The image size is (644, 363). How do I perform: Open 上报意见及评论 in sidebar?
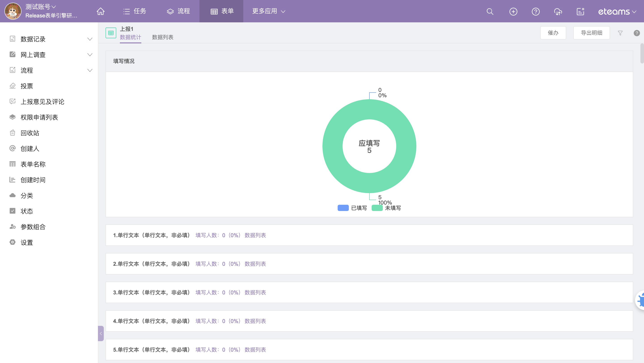pos(42,102)
